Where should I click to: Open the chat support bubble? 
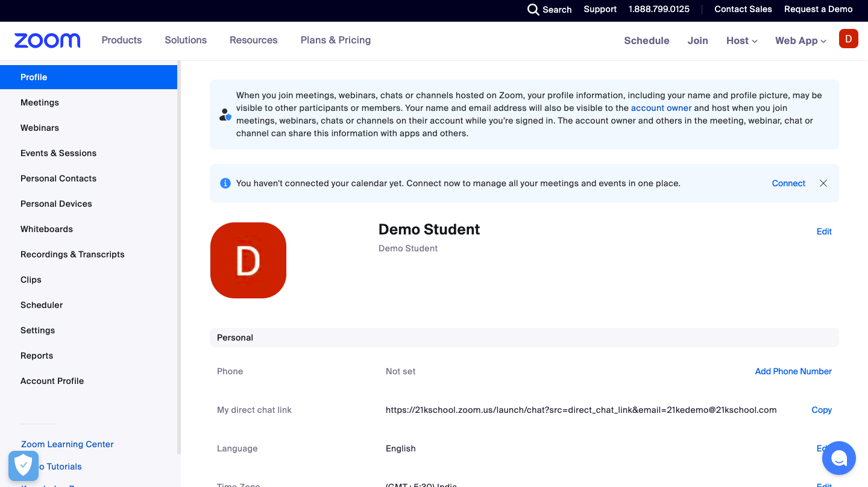tap(838, 458)
